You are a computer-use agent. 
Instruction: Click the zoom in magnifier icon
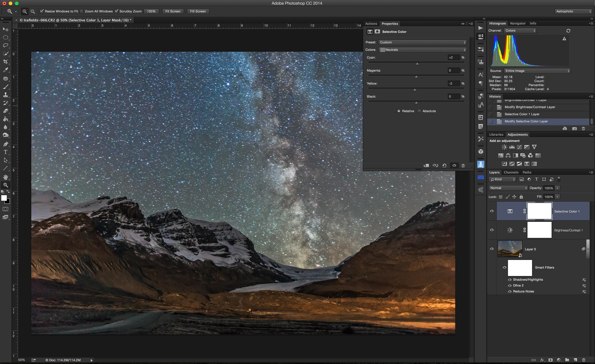click(x=25, y=11)
